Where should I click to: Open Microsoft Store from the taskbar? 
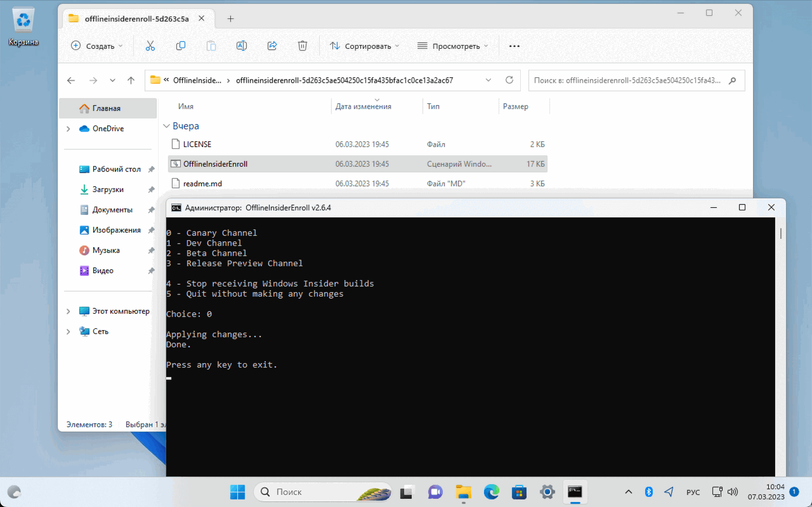click(520, 492)
